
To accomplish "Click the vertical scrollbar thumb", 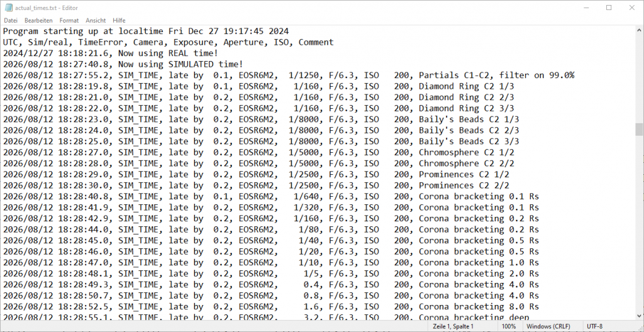I will [x=639, y=129].
